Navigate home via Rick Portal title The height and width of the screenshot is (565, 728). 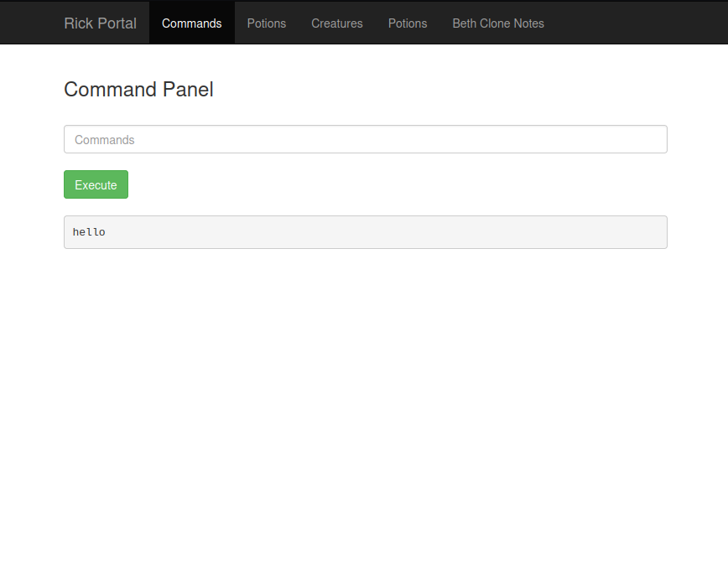click(100, 23)
